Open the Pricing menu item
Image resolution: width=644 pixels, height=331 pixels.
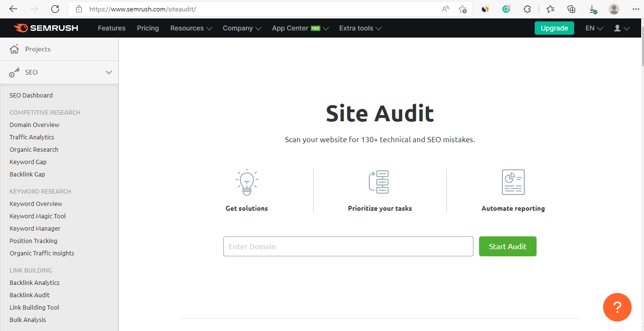[x=148, y=28]
